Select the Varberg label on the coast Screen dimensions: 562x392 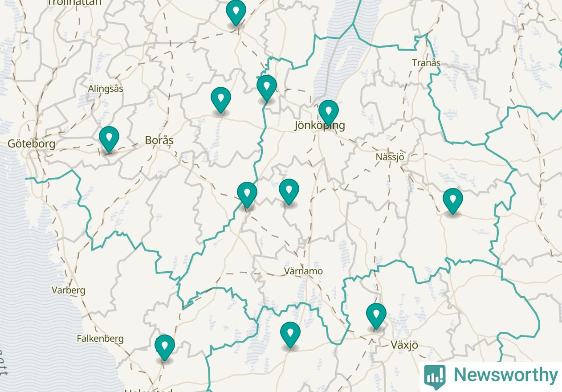(68, 290)
